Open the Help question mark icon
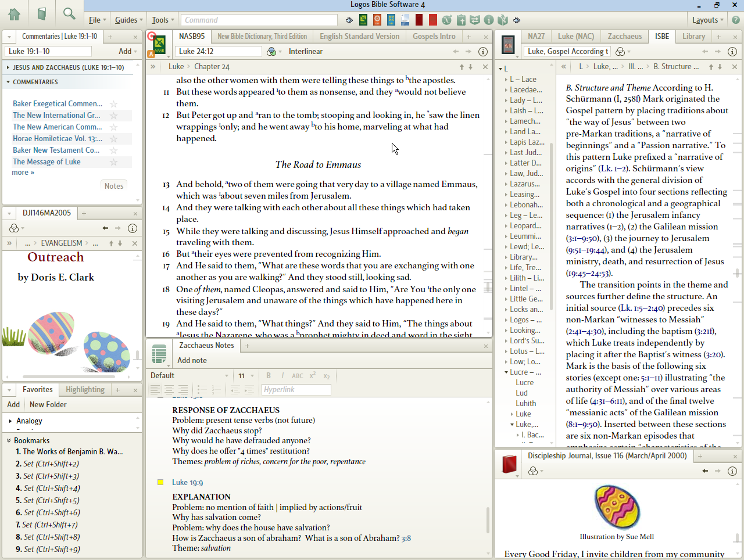Image resolution: width=744 pixels, height=560 pixels. (735, 20)
